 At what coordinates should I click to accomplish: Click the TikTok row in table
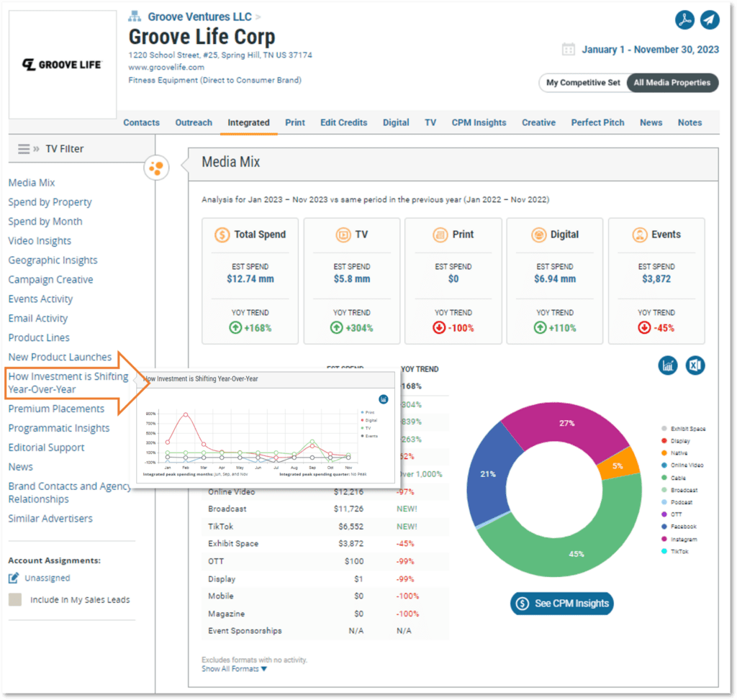point(325,527)
